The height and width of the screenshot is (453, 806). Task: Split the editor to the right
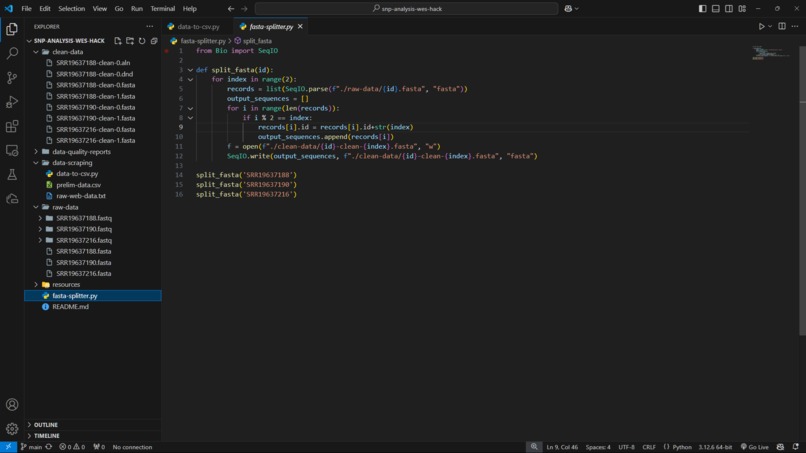(x=782, y=26)
